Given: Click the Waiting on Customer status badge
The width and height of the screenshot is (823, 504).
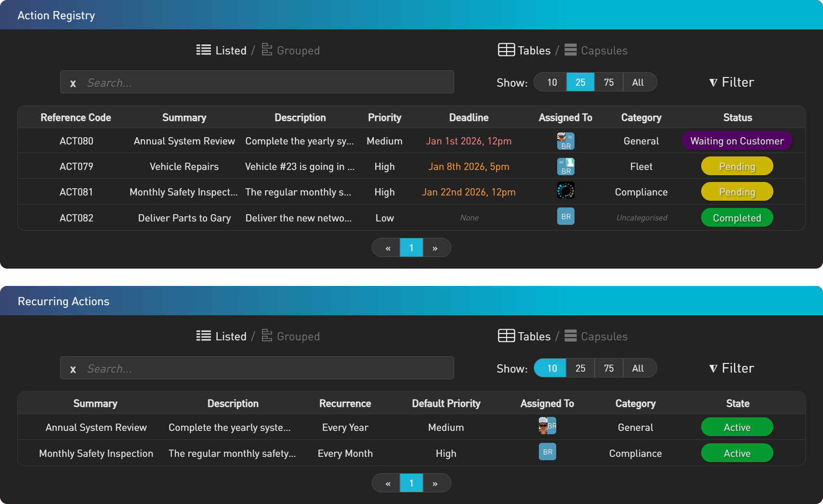Looking at the screenshot, I should (737, 141).
